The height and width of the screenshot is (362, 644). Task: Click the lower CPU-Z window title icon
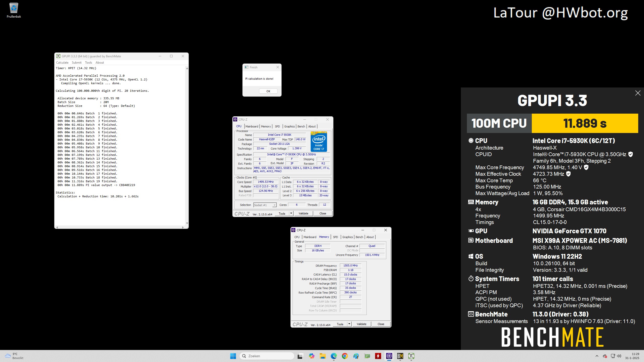293,230
